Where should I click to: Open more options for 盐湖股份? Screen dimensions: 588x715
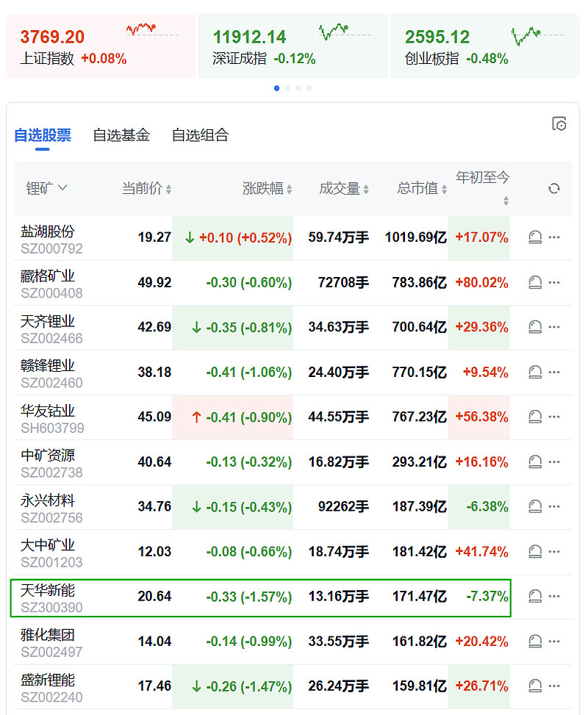tap(554, 237)
